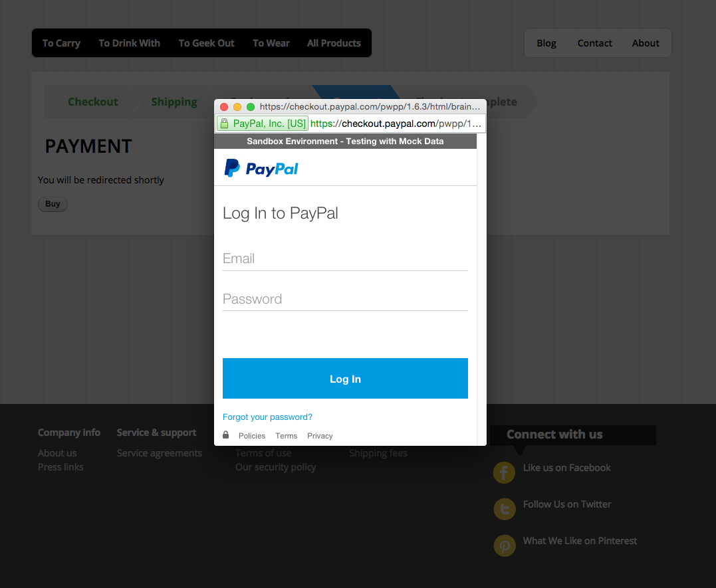Viewport: 716px width, 588px height.
Task: Open the Terms link in PayPal popup
Action: [287, 436]
